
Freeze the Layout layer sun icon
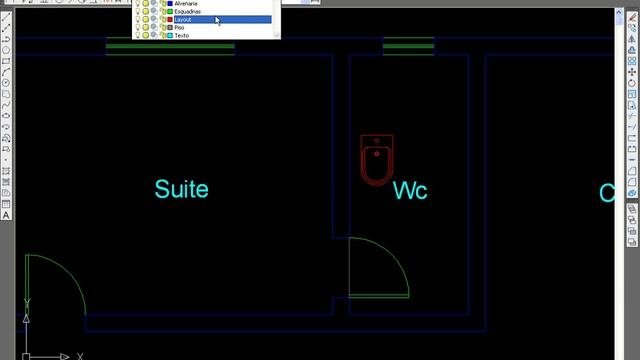tap(145, 19)
